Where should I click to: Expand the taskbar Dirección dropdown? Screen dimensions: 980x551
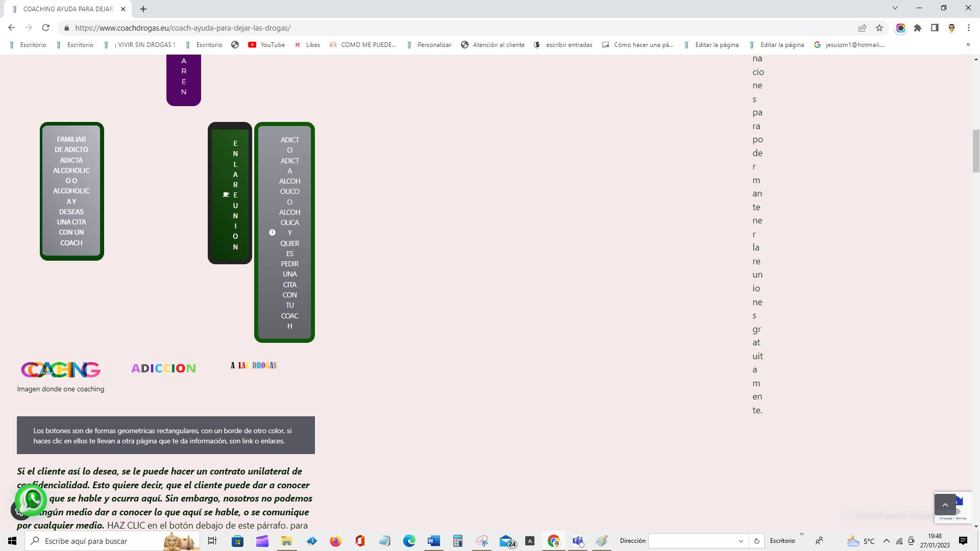pyautogui.click(x=741, y=541)
